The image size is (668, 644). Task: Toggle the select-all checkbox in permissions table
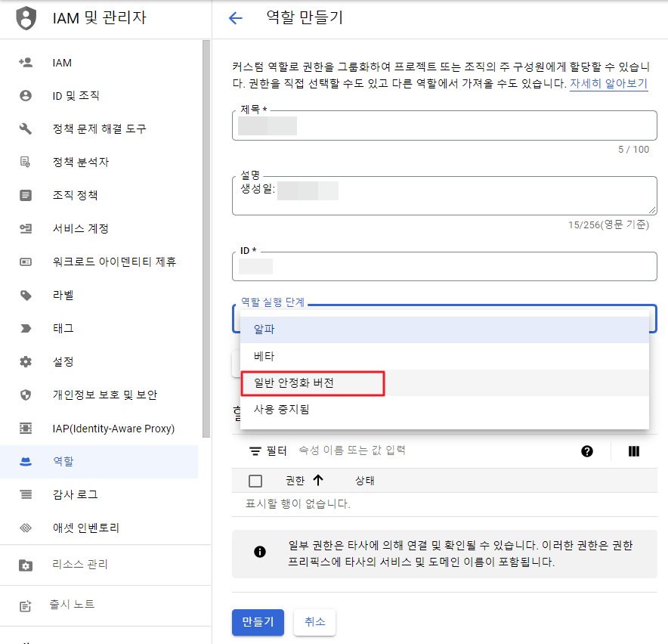click(255, 481)
